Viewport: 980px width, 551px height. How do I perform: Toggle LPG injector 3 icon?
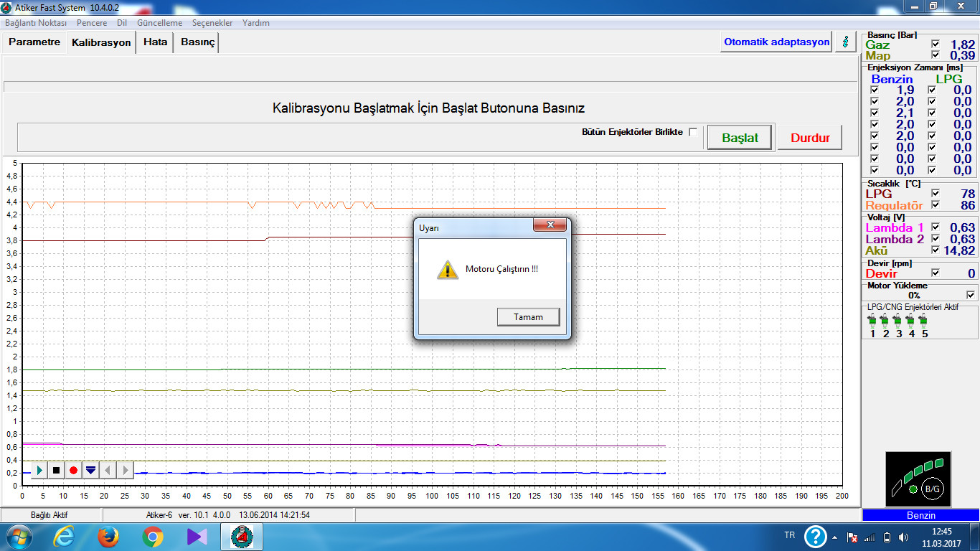tap(898, 319)
